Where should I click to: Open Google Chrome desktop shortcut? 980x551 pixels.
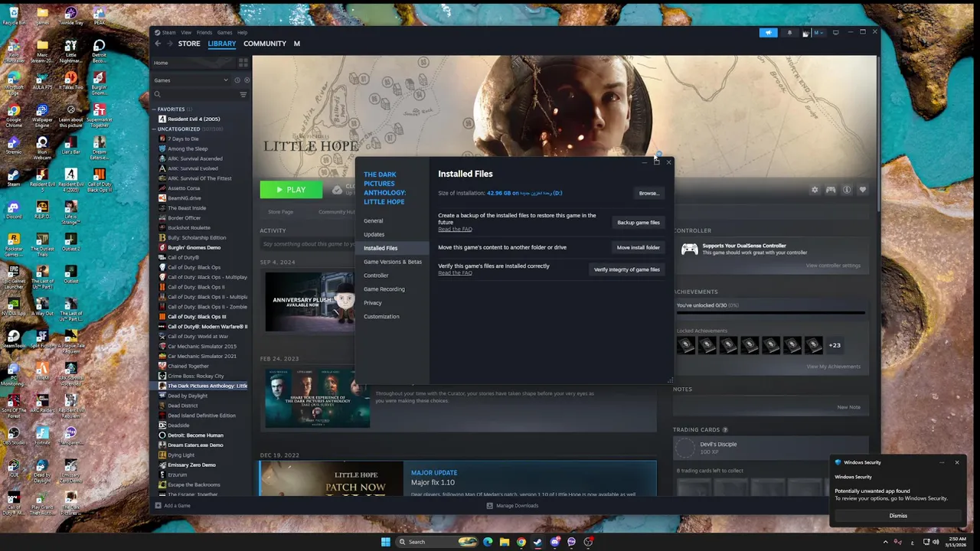(14, 115)
